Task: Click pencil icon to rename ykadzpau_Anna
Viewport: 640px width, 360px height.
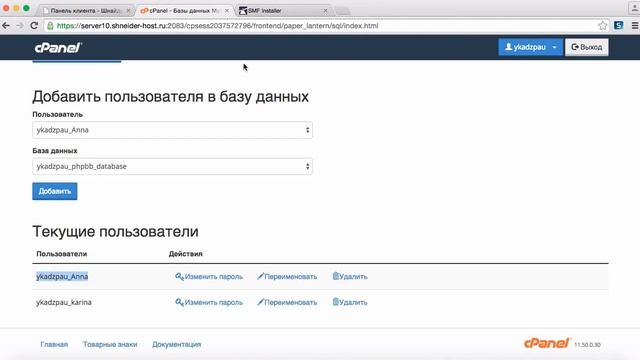Action: [260, 276]
